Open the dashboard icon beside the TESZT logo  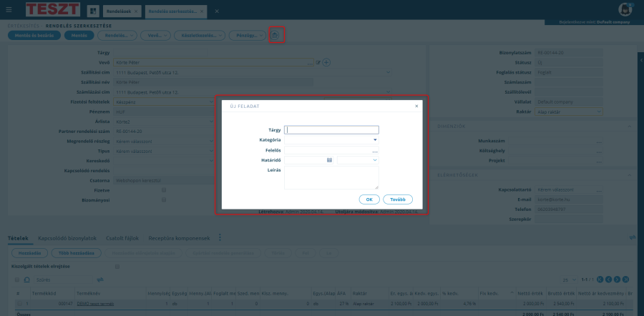(x=93, y=11)
